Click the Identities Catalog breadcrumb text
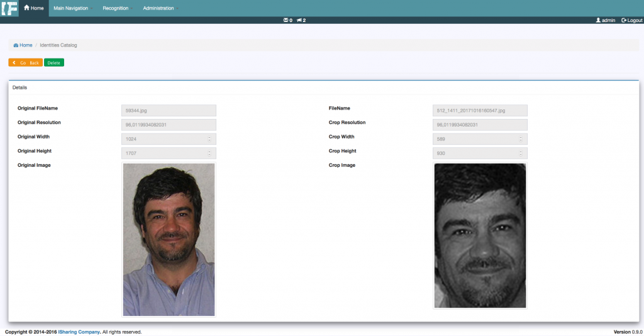 point(58,45)
